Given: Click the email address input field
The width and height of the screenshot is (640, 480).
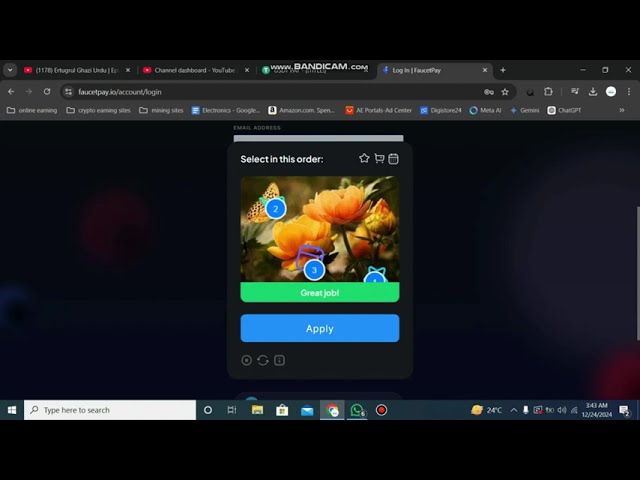Looking at the screenshot, I should click(x=318, y=138).
